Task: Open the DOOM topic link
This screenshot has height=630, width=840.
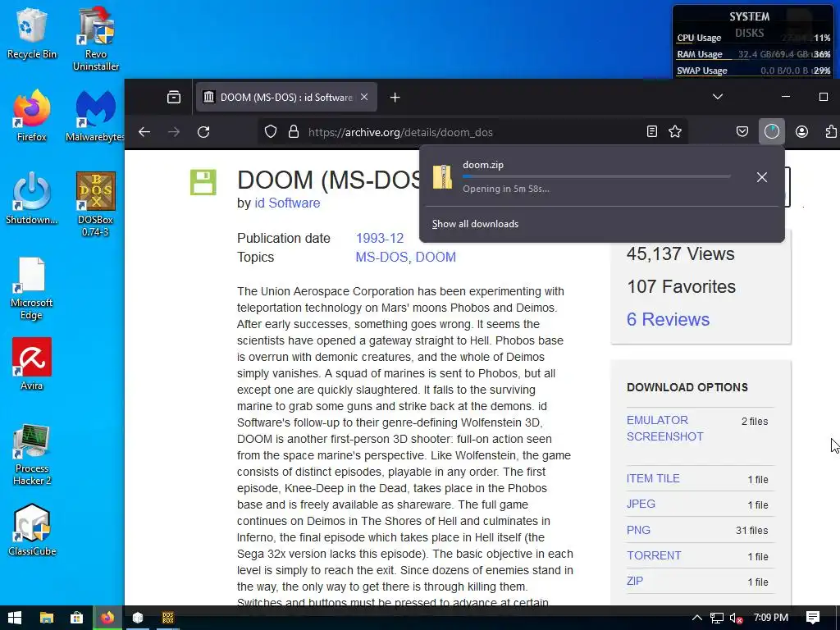Action: (436, 257)
